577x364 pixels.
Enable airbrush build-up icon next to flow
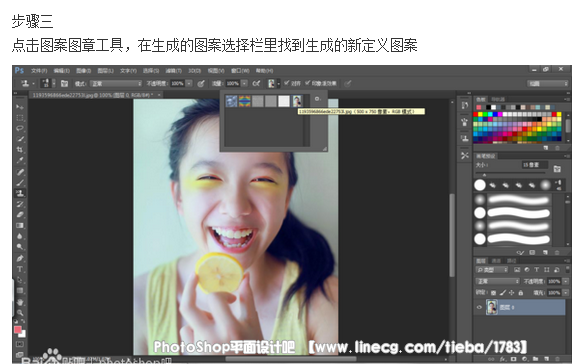256,84
